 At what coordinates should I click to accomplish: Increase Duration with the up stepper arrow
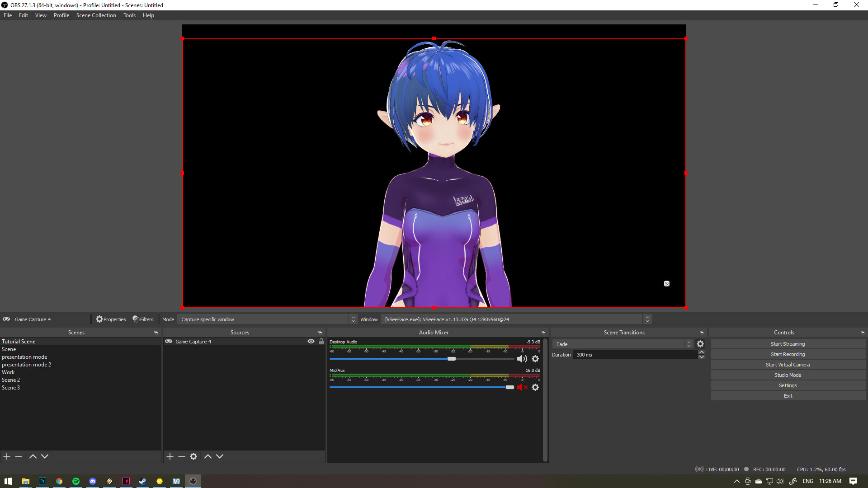pos(702,352)
